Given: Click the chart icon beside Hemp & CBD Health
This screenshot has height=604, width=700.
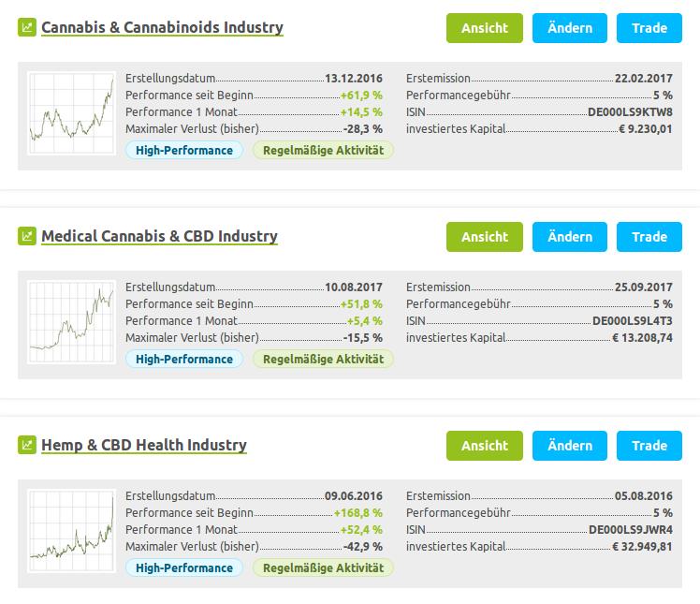Looking at the screenshot, I should tap(26, 445).
